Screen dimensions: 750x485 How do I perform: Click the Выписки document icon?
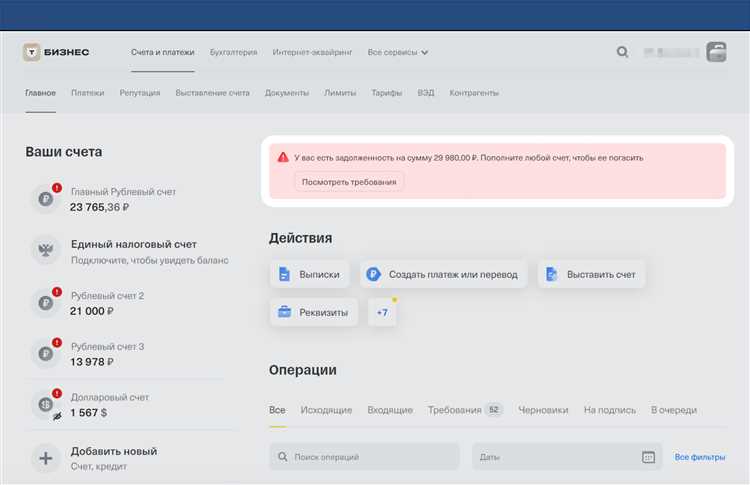[284, 274]
